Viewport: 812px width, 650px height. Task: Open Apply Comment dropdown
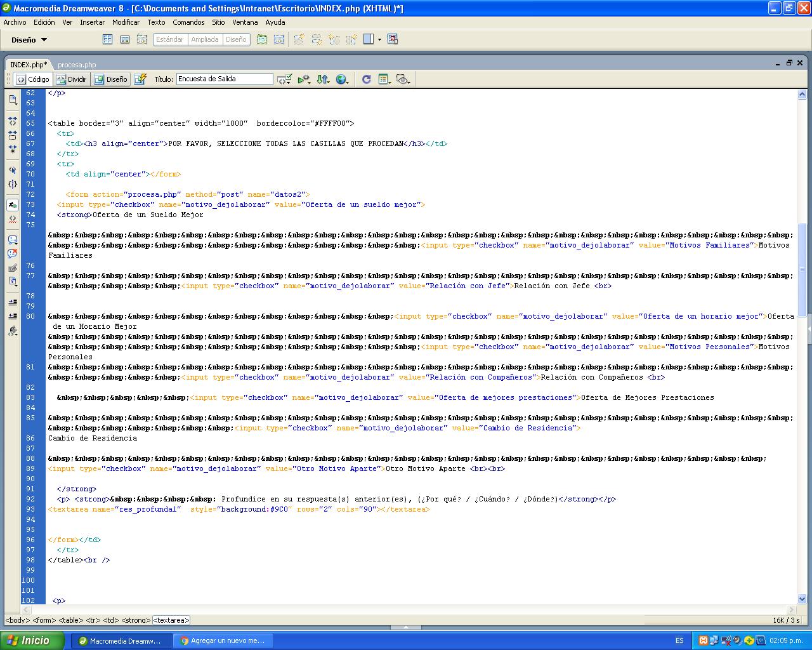click(13, 240)
